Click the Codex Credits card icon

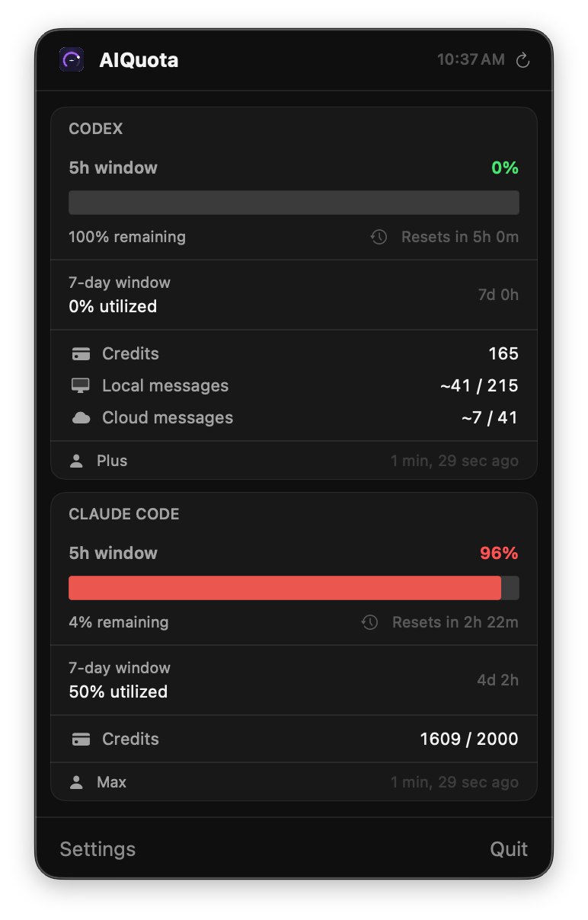point(81,353)
